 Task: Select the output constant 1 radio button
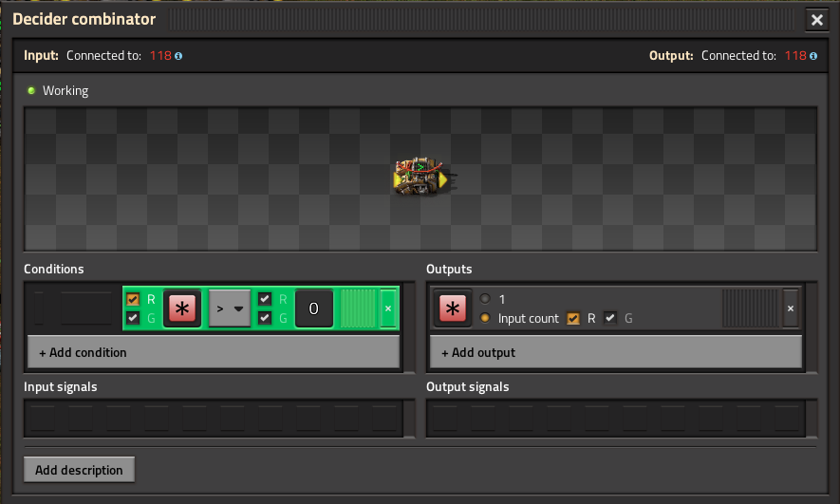(x=485, y=299)
